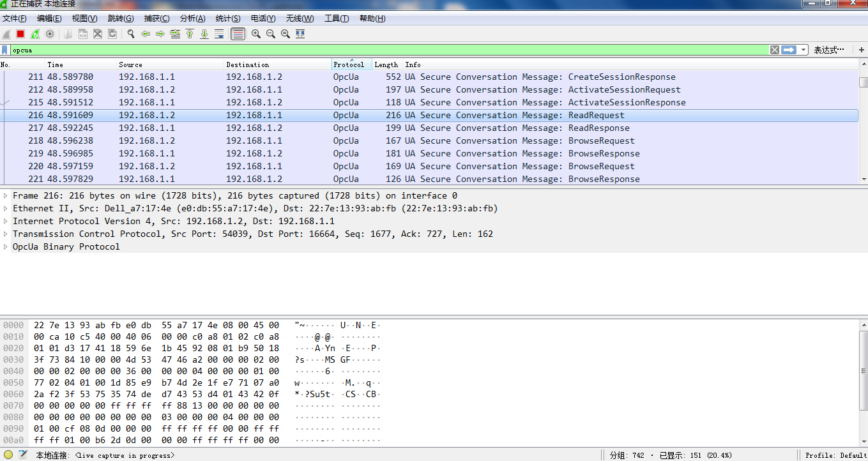868x461 pixels.
Task: Click the display filter bookmark icon
Action: coord(4,50)
